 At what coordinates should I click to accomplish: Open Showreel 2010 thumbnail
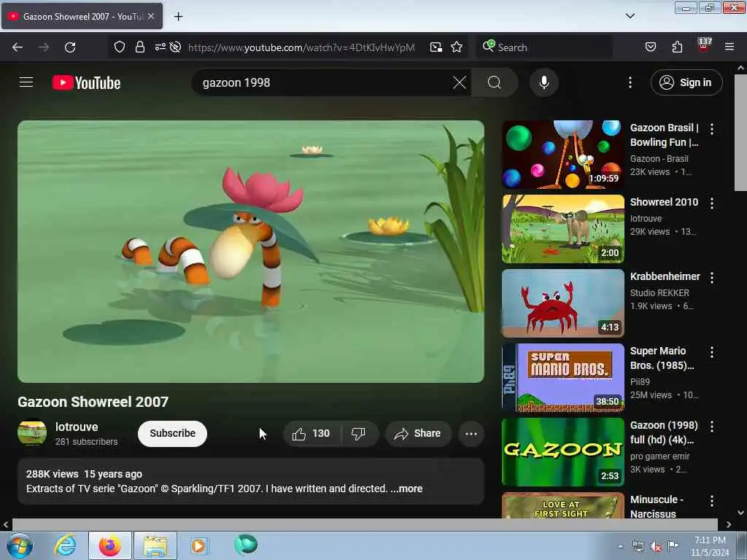[563, 229]
